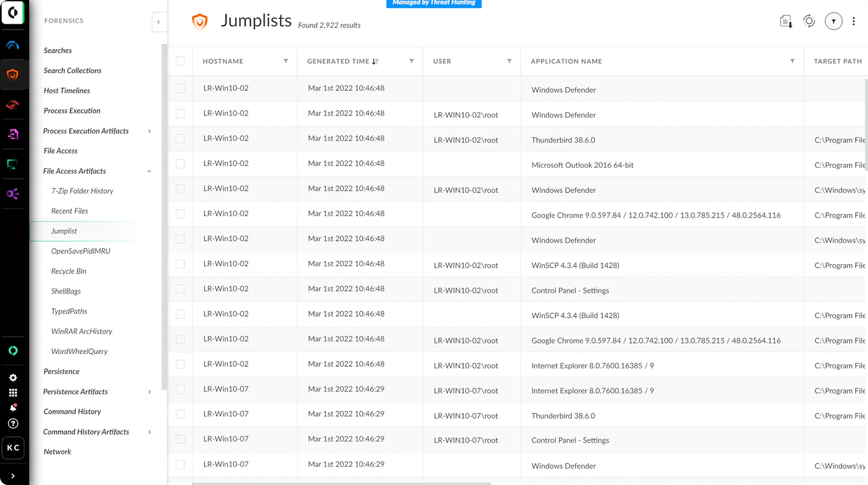Select Recent Files under File Access Artifacts

(70, 211)
